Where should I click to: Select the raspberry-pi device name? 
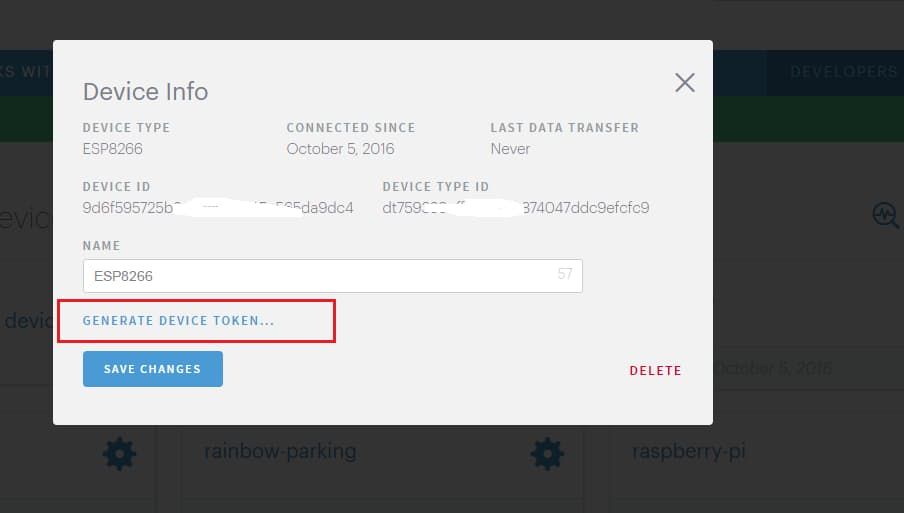point(688,451)
